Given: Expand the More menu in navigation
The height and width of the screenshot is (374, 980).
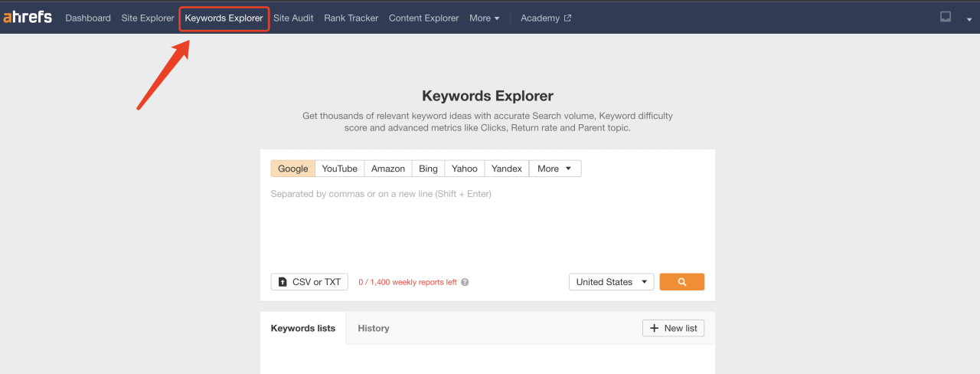Looking at the screenshot, I should [484, 18].
